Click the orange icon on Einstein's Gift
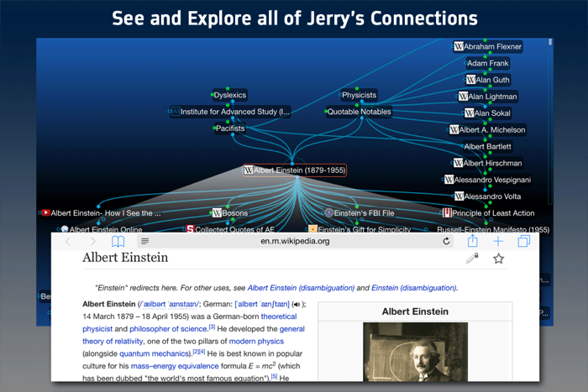The width and height of the screenshot is (588, 392). coord(312,229)
